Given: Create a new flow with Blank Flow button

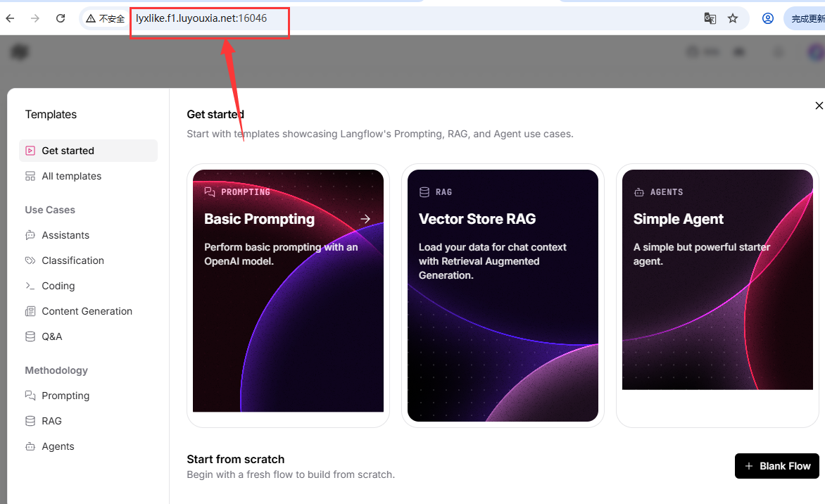Looking at the screenshot, I should pos(777,466).
